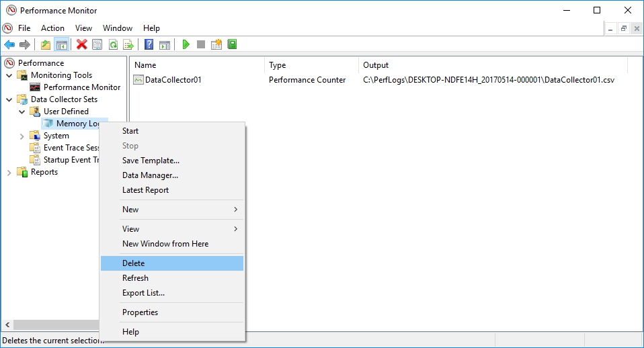This screenshot has height=348, width=644.
Task: Click the red X Delete toolbar icon
Action: [x=82, y=44]
